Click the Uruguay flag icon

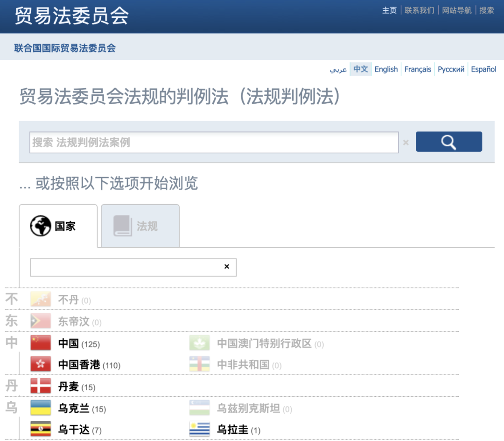click(199, 429)
